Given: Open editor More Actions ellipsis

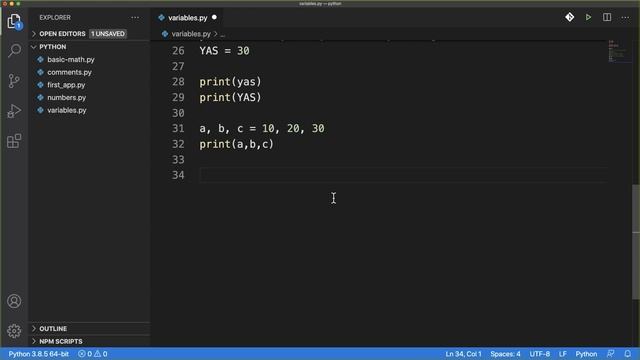Looking at the screenshot, I should [x=625, y=18].
